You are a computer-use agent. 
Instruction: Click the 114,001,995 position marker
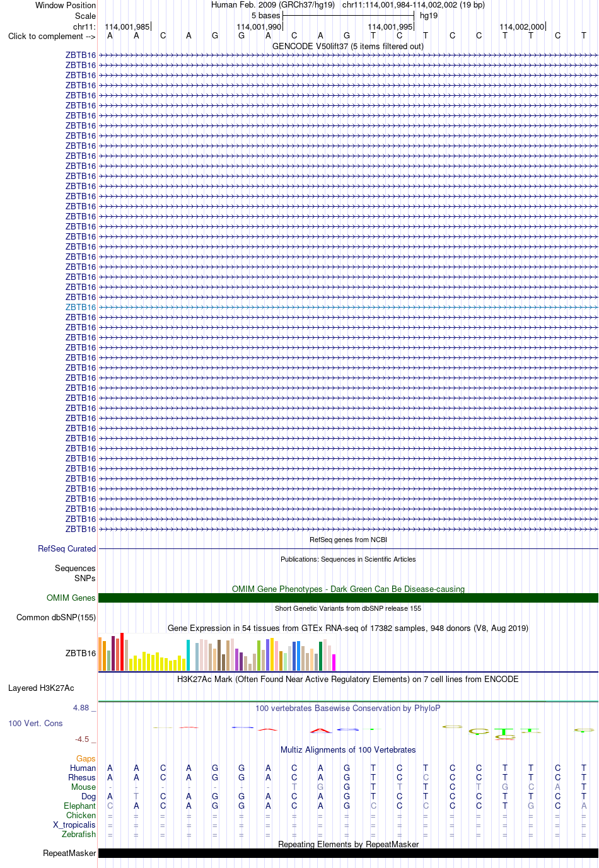390,26
